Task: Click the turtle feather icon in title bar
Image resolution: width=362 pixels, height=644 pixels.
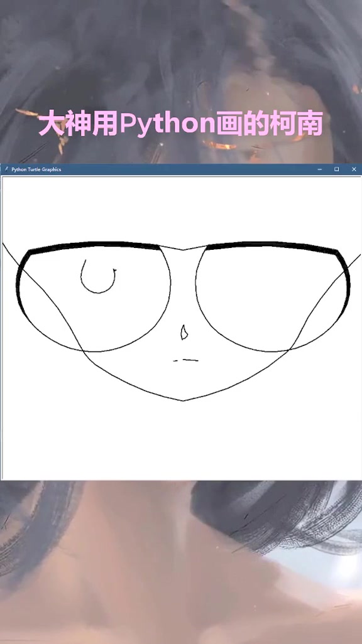Action: pyautogui.click(x=6, y=169)
